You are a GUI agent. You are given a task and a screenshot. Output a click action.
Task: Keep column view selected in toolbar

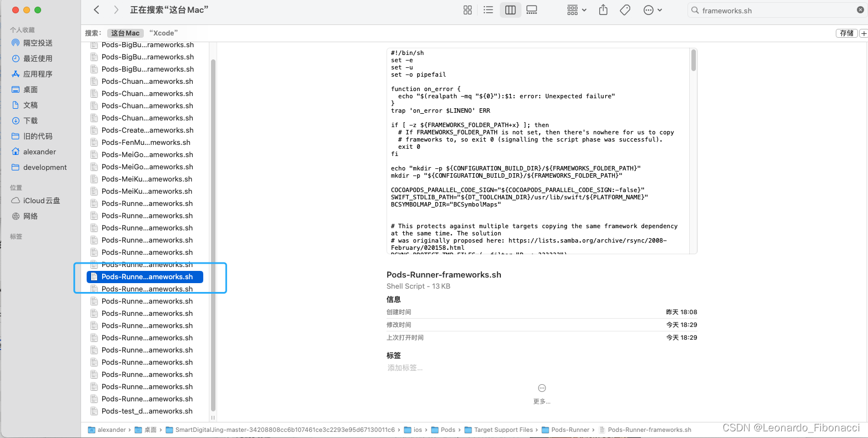click(x=510, y=9)
